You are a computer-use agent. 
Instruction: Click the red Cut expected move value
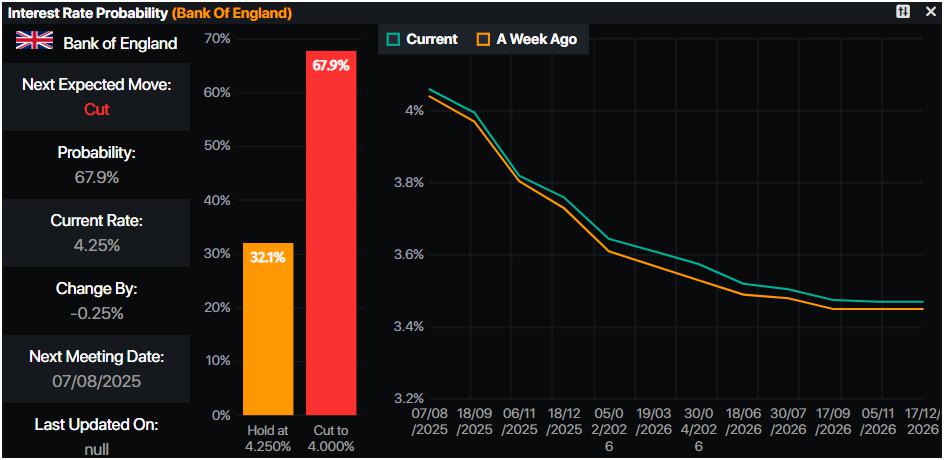pos(96,110)
